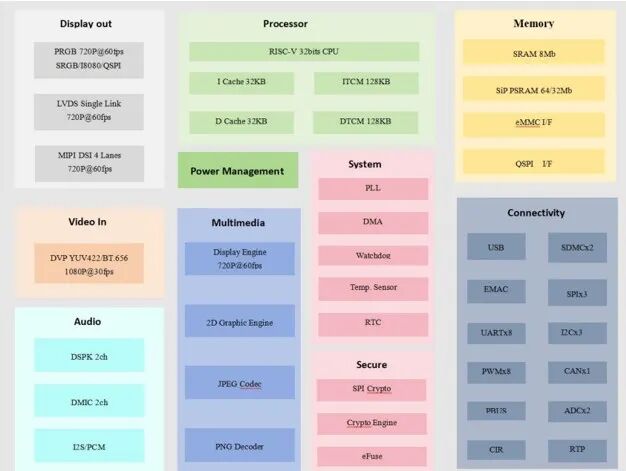The height and width of the screenshot is (471, 626).
Task: Click the RISC-V 32bits CPU block
Action: pyautogui.click(x=303, y=51)
